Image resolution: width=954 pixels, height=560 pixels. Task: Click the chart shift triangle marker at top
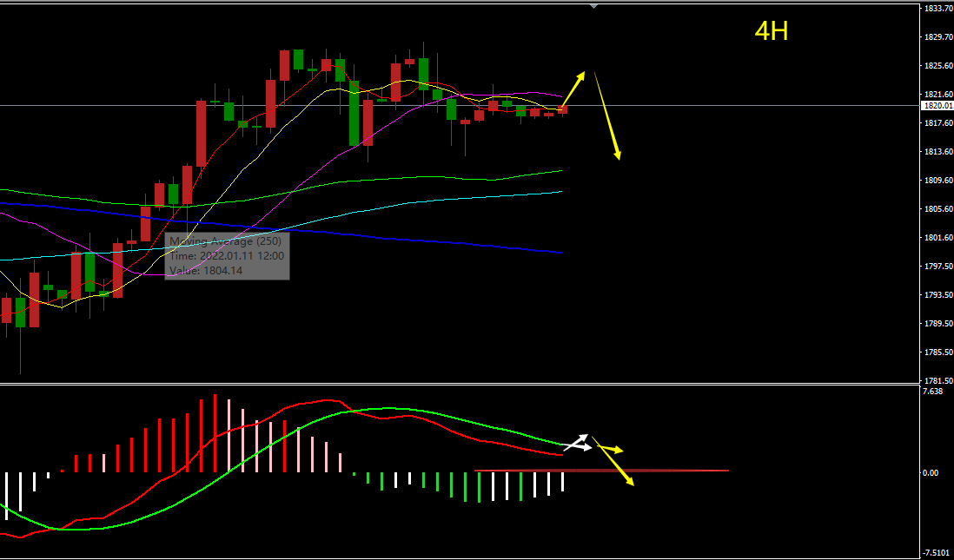594,6
